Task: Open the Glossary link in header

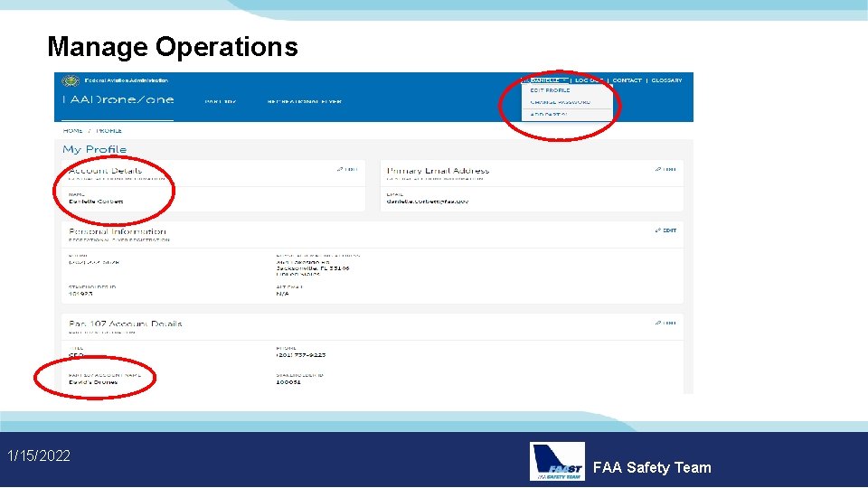Action: [666, 80]
